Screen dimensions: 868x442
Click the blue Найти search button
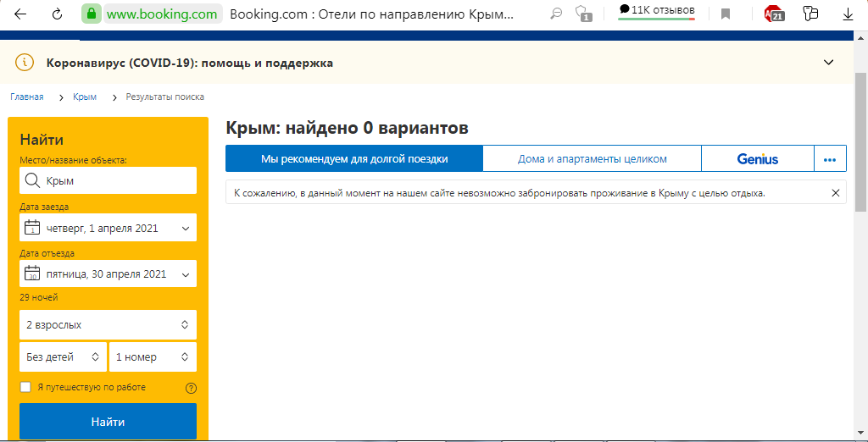coord(108,422)
